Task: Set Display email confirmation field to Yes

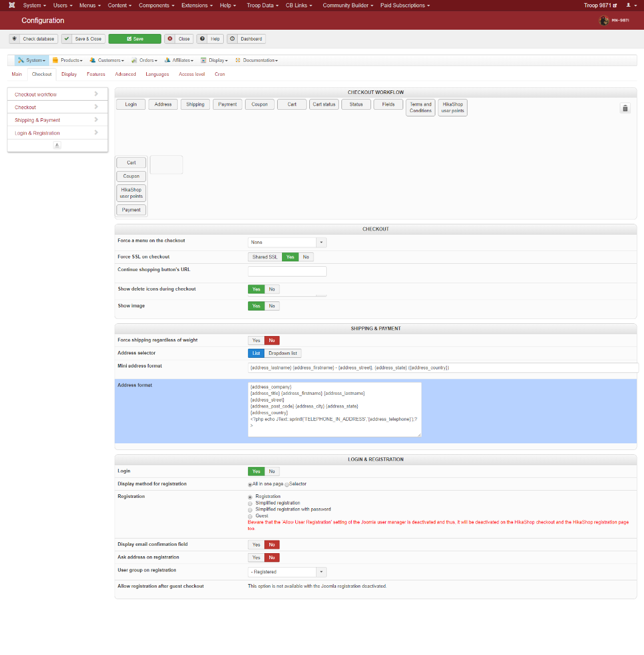Action: pos(256,545)
